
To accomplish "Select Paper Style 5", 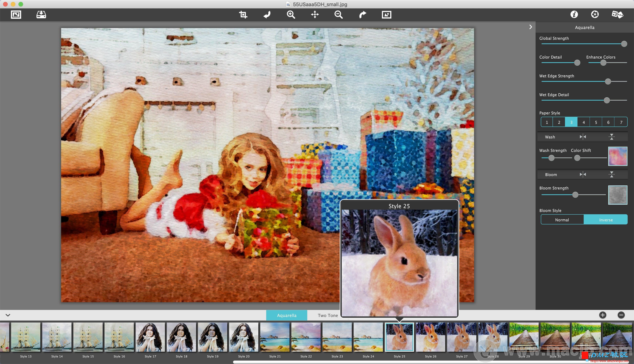I will (596, 122).
